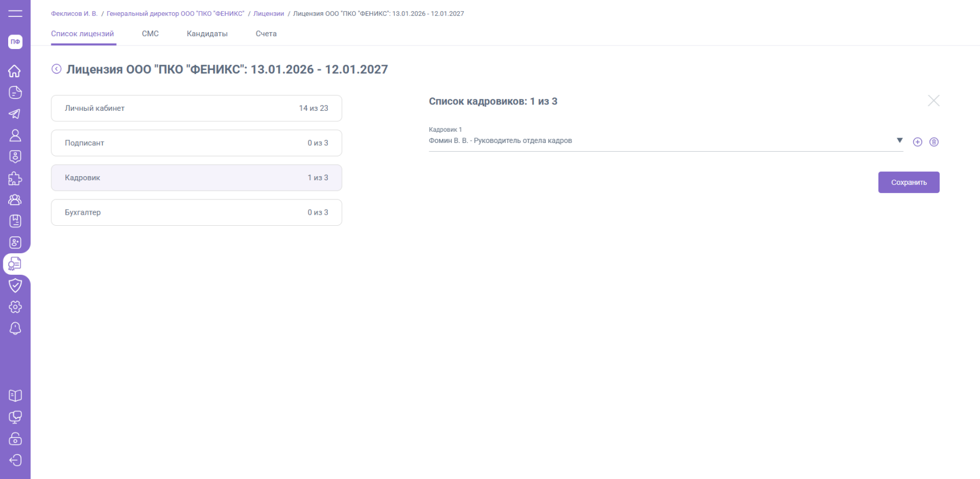Expand the Кадровик 1 dropdown arrow
980x479 pixels.
[900, 141]
